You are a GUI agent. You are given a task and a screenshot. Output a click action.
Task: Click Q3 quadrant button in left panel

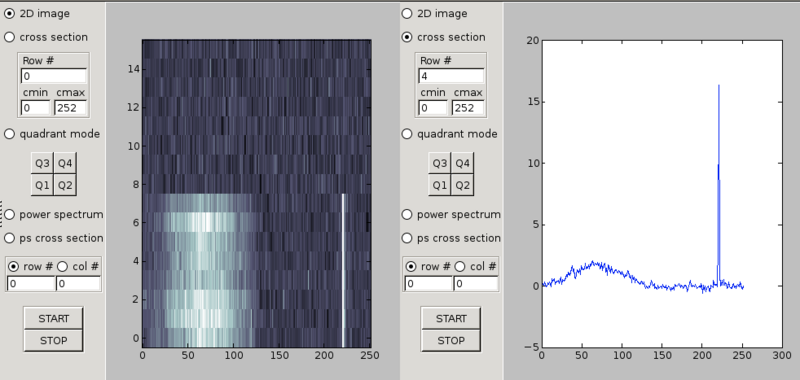42,164
